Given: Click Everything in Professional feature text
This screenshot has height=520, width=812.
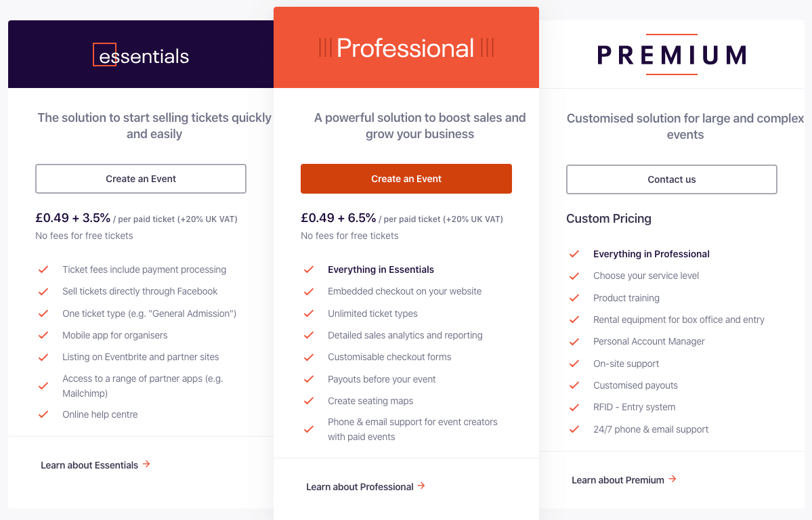Looking at the screenshot, I should tap(651, 254).
